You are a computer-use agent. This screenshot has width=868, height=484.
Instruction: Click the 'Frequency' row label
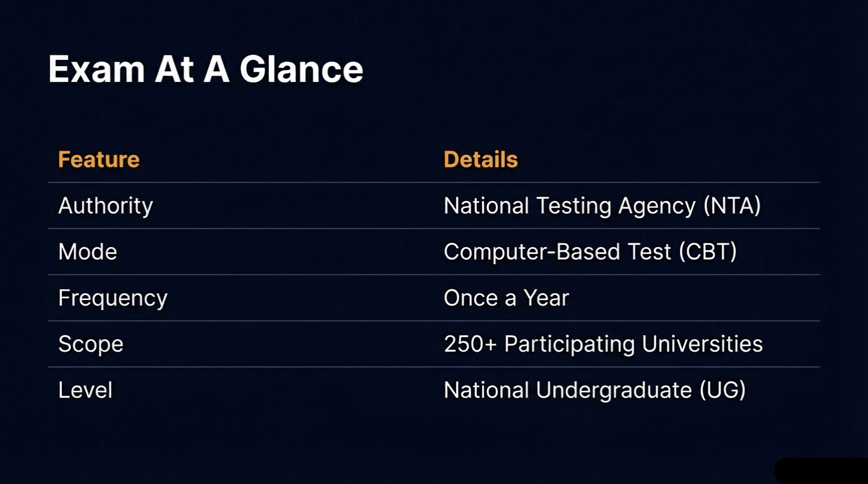click(113, 298)
